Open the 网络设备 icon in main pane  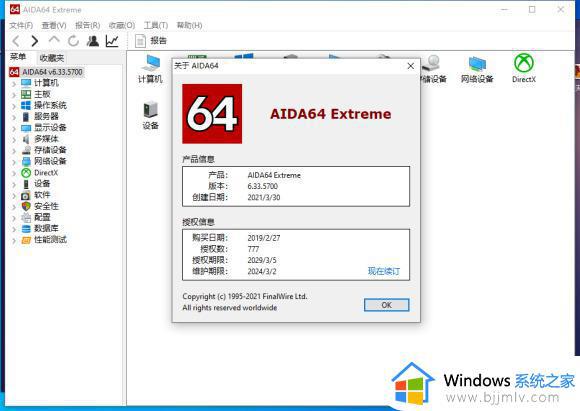point(477,69)
